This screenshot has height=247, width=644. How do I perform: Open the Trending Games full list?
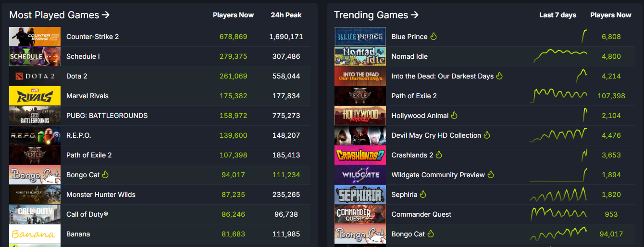(x=376, y=15)
